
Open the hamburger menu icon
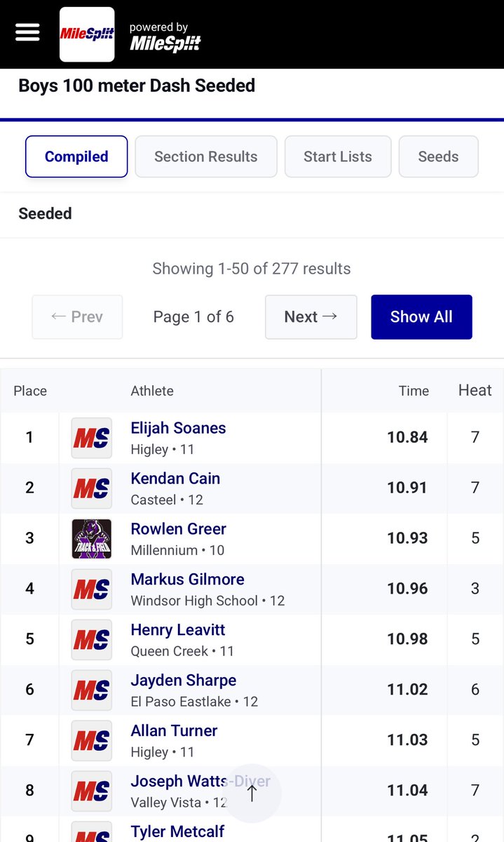coord(27,33)
